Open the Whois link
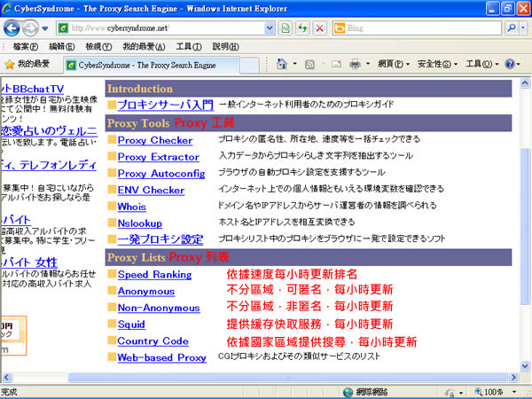 [x=131, y=207]
